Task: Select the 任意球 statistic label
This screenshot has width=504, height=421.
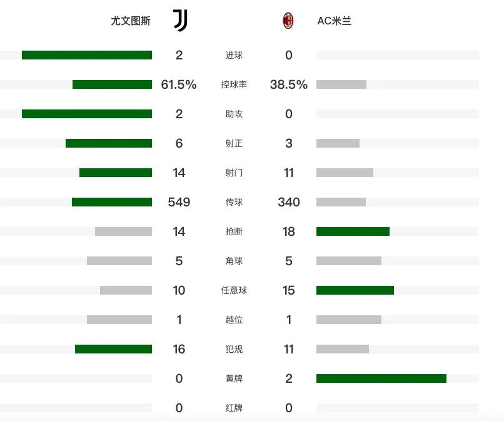Action: pyautogui.click(x=234, y=290)
